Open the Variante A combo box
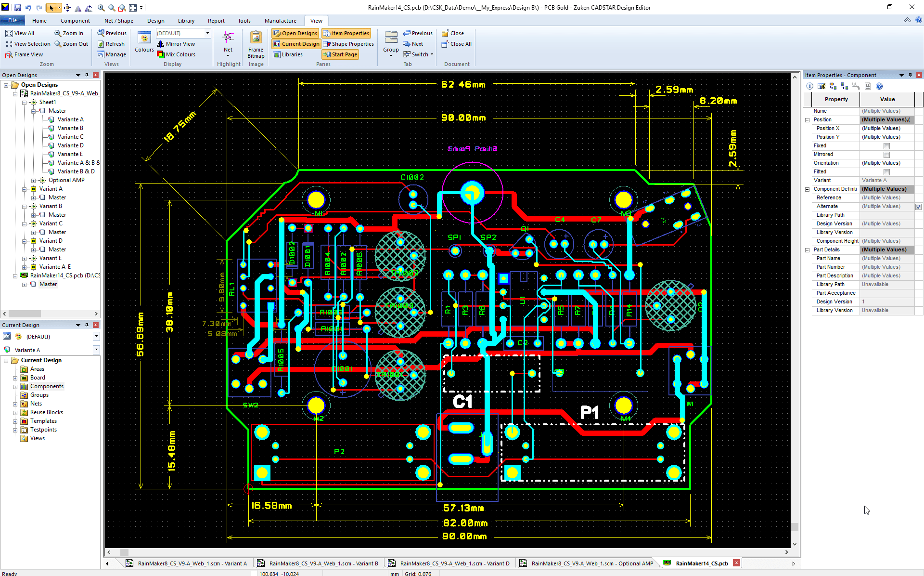This screenshot has width=924, height=576. click(96, 350)
